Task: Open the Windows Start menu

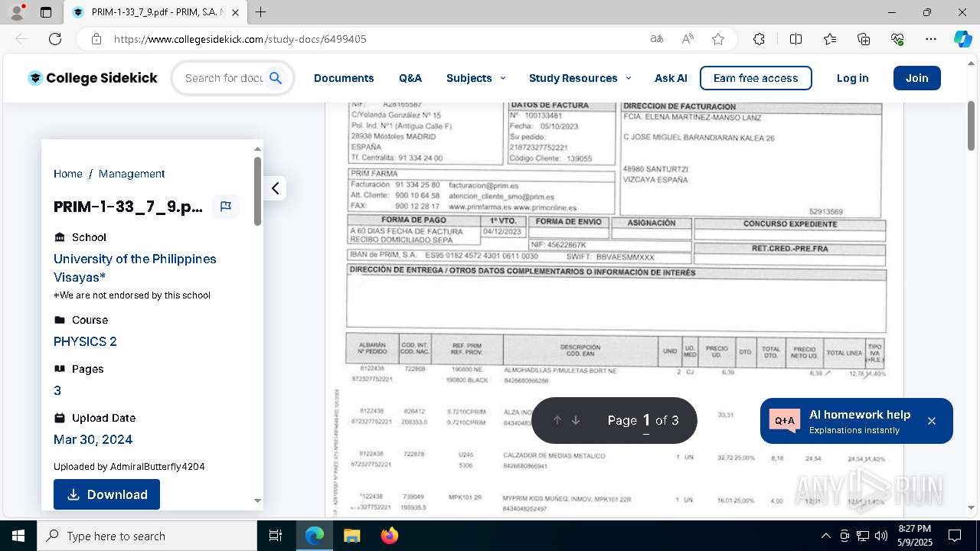Action: click(x=18, y=536)
